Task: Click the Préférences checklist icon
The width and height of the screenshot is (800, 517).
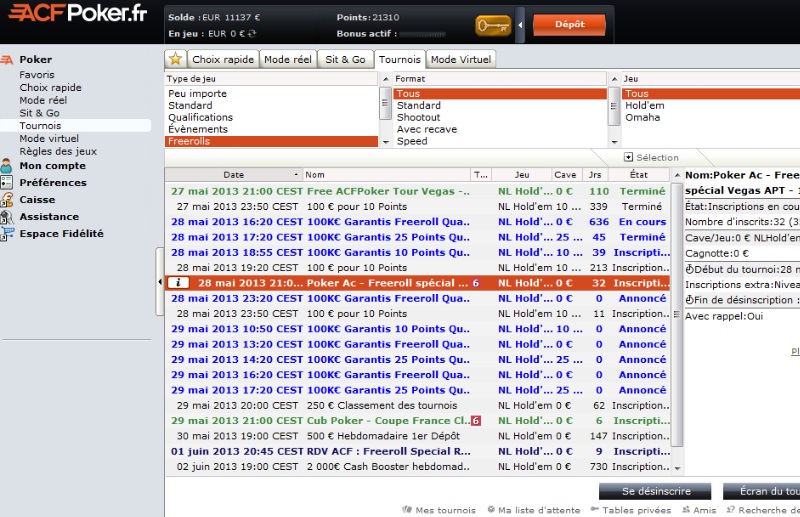Action: [x=6, y=182]
